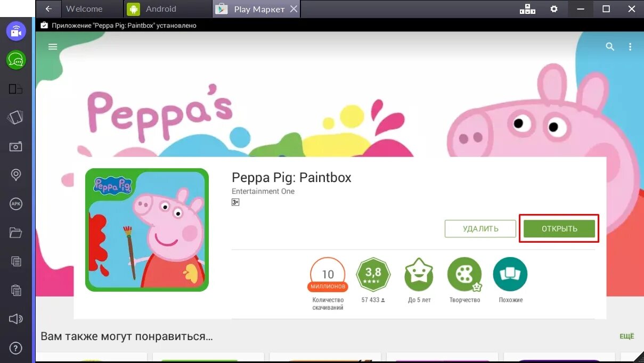Click the 57 433 reviews count
Screen dimensions: 644x363
(x=373, y=300)
